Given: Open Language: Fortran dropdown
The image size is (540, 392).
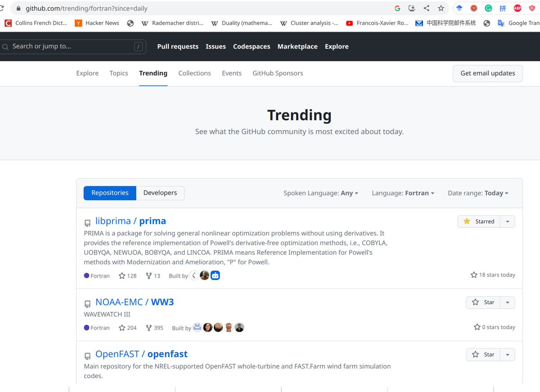Looking at the screenshot, I should [403, 193].
